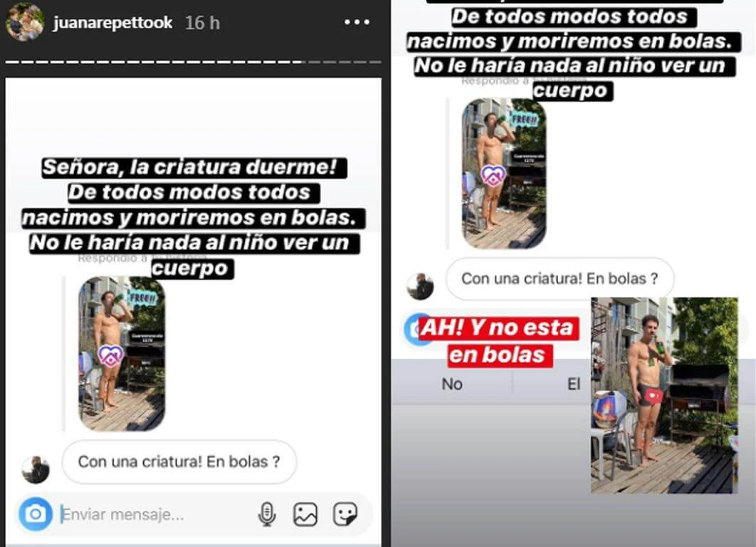The image size is (756, 547).
Task: Tap the partially hidden blue camera icon
Action: point(411,329)
